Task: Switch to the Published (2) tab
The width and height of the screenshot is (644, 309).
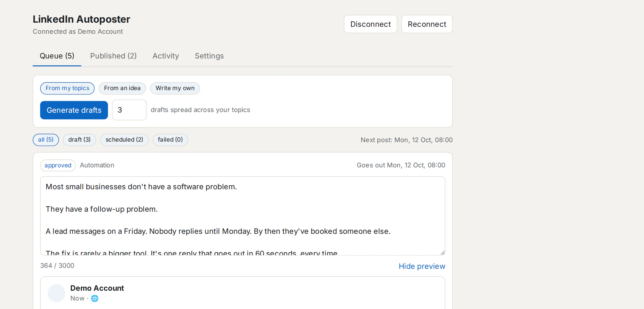Action: click(113, 56)
